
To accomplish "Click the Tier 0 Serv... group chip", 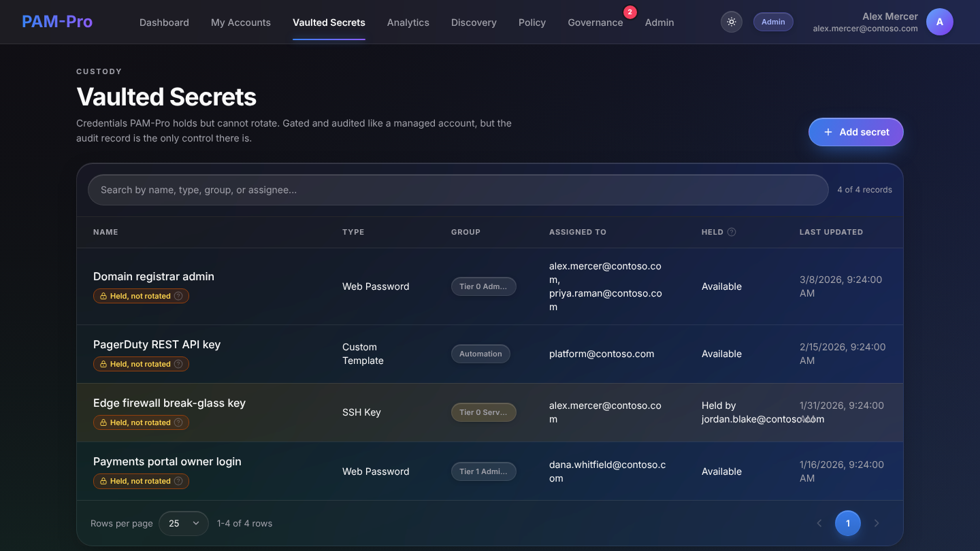I will pyautogui.click(x=484, y=412).
